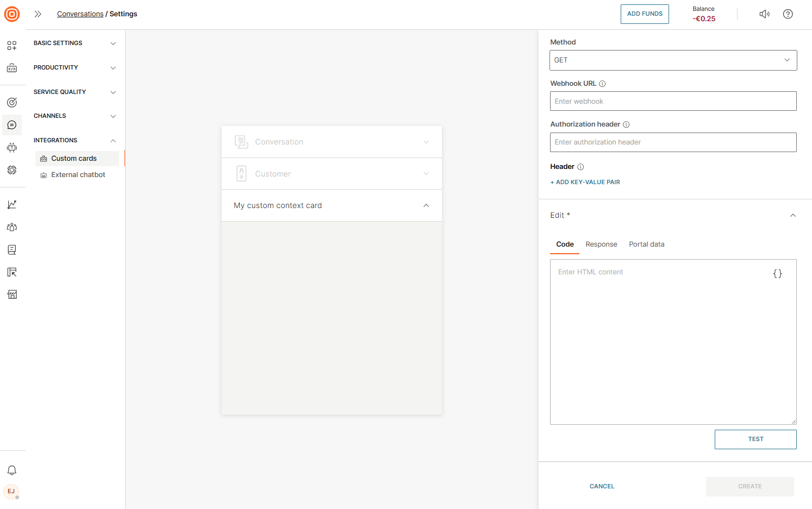Click the Webhook URL info icon
The image size is (812, 509).
pos(602,84)
